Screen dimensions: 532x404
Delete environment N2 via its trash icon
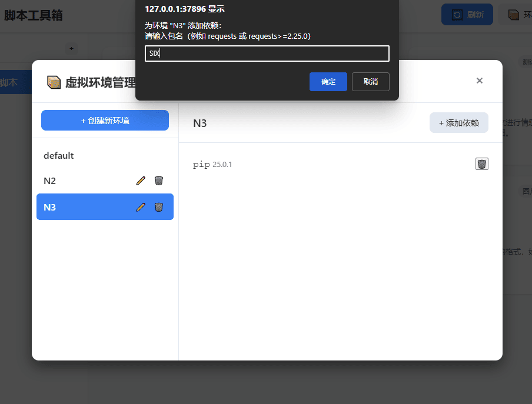pos(158,181)
